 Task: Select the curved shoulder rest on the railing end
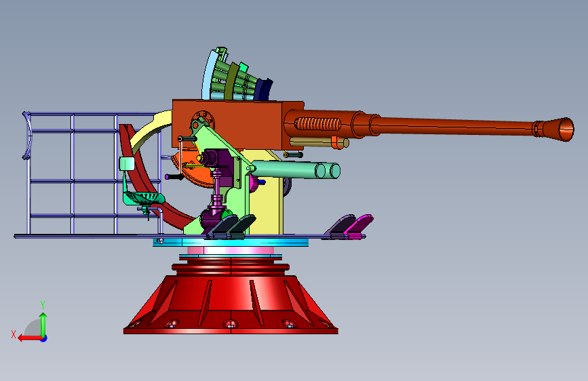click(27, 136)
